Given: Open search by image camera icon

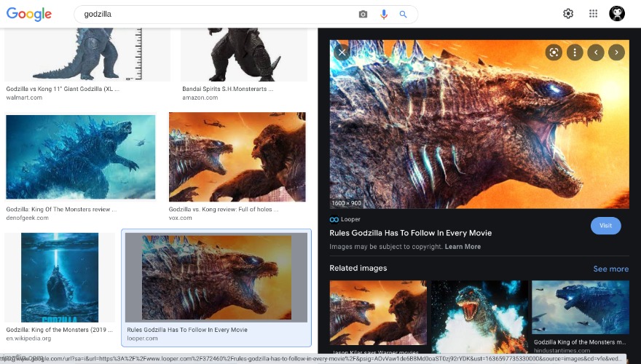Looking at the screenshot, I should click(x=363, y=15).
